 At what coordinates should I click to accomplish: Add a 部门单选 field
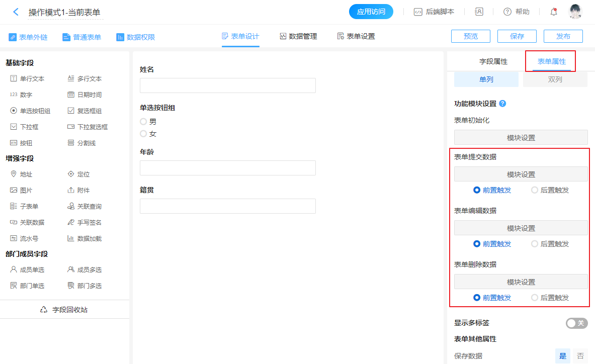pos(27,286)
